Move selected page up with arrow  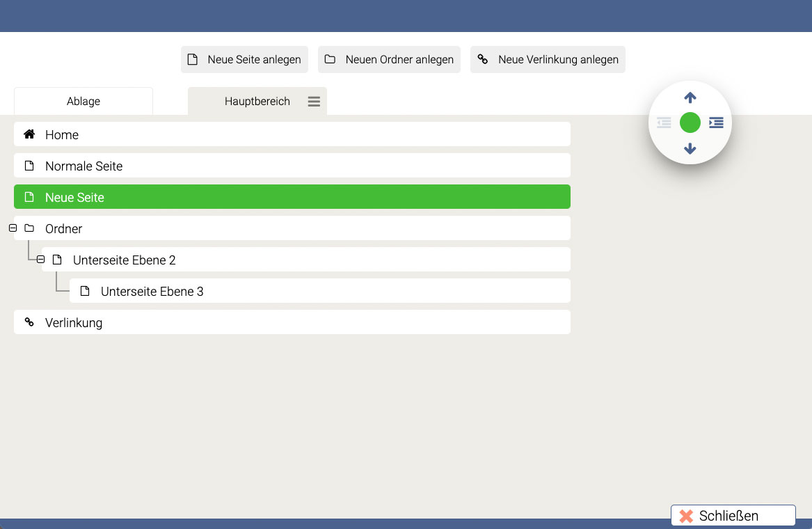[x=690, y=97]
